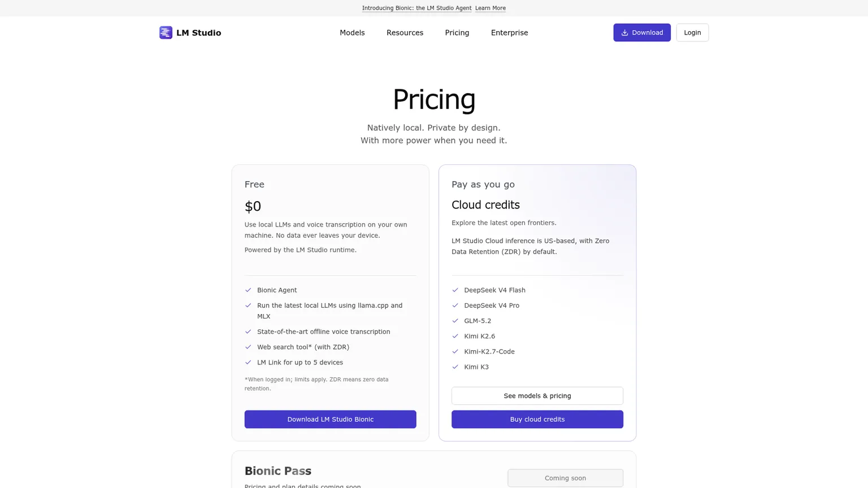The height and width of the screenshot is (488, 868).
Task: Click the LM Studio brand name text
Action: tap(198, 33)
